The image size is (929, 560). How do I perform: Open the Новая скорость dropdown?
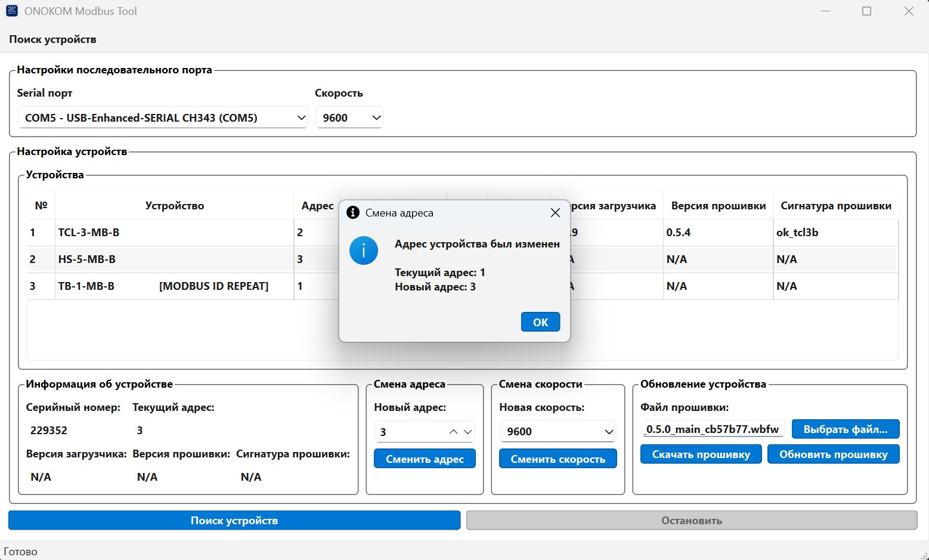(558, 431)
